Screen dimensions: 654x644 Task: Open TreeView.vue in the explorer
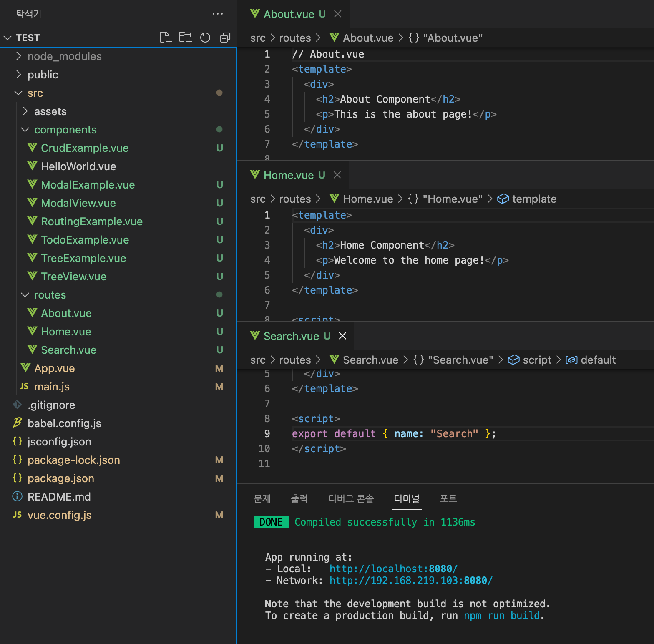pos(118,276)
